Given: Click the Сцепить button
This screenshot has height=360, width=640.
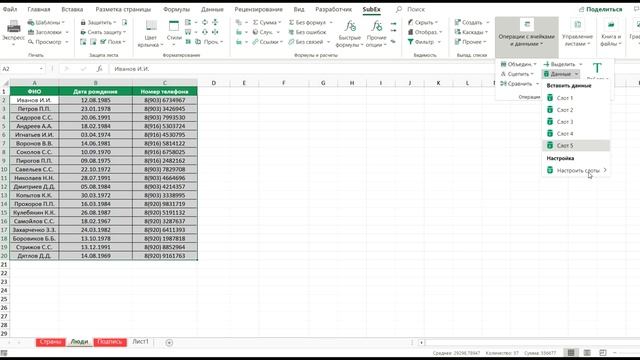Looking at the screenshot, I should [x=517, y=74].
